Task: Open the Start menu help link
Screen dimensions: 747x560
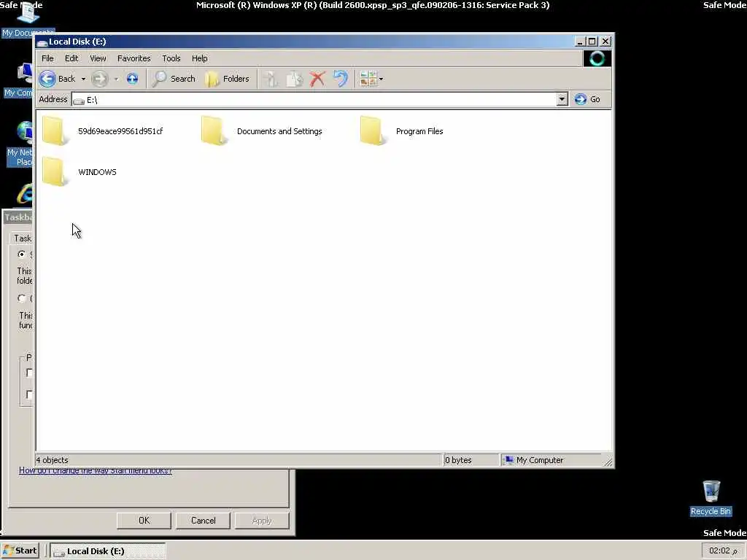Action: point(96,471)
